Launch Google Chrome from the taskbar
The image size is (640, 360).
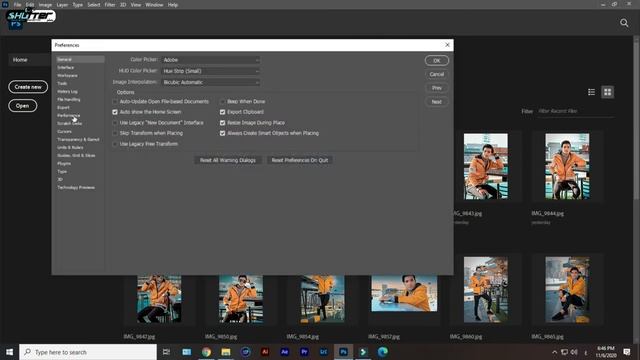(x=206, y=352)
